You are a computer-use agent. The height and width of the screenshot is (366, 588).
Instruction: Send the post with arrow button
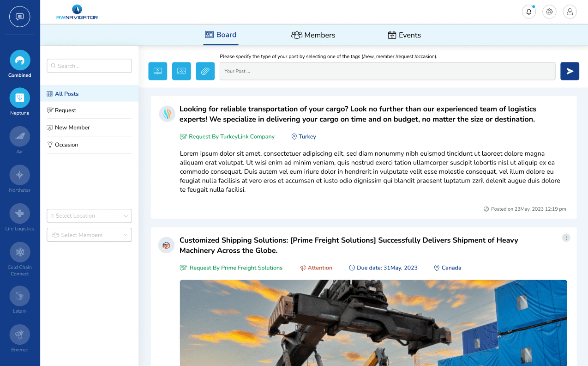click(570, 71)
